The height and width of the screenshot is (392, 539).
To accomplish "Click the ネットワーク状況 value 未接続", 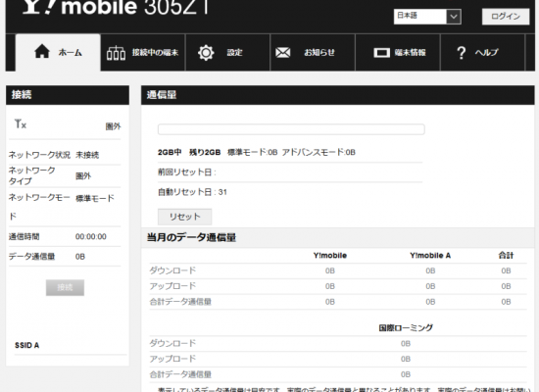I will click(x=87, y=155).
